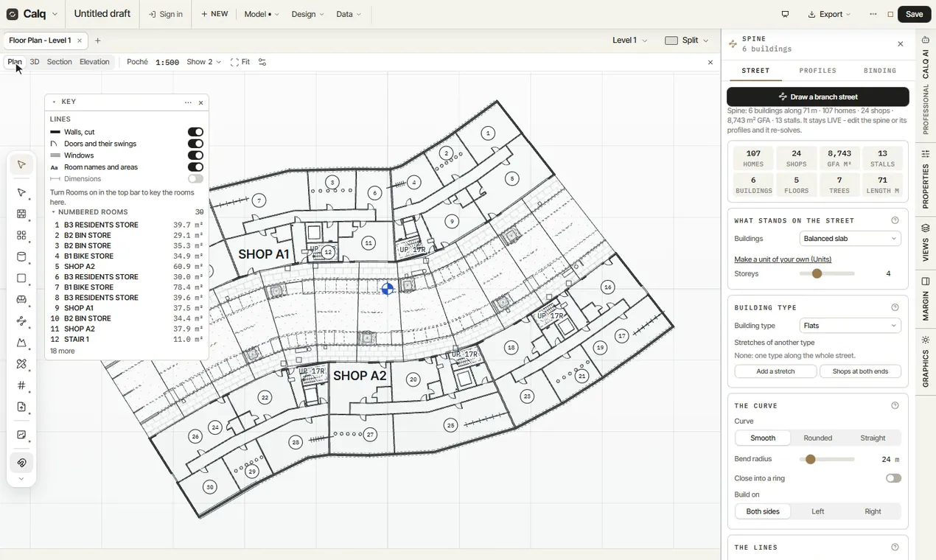Expand the Show 2 dropdown
936x560 pixels.
click(203, 62)
